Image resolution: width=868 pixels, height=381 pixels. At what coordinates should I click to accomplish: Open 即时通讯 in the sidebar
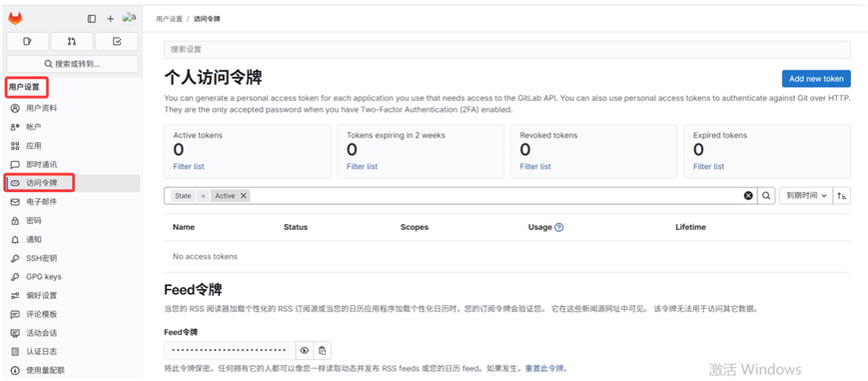[x=73, y=165]
